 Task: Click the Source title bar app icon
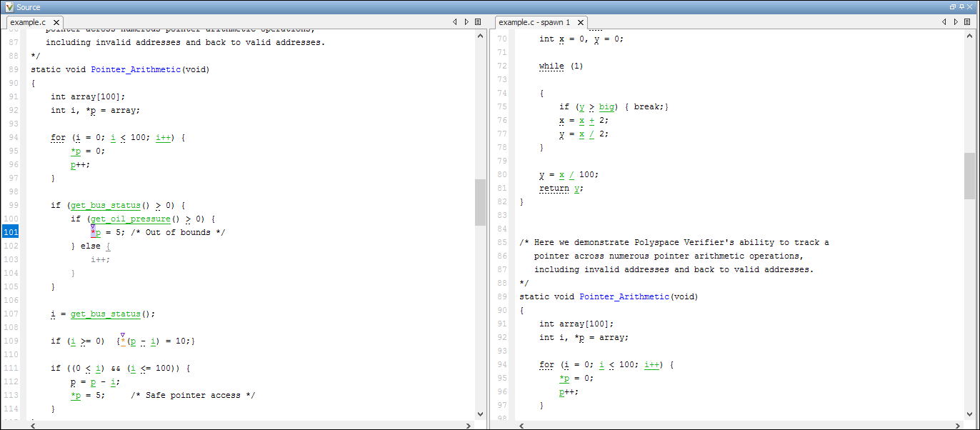pos(9,6)
